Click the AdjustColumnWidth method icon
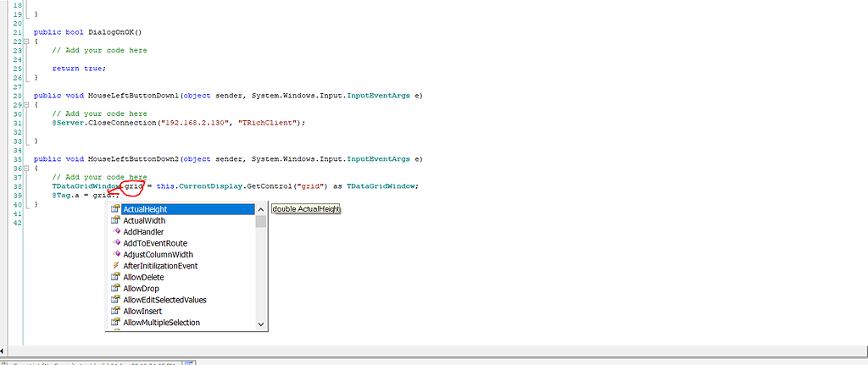The height and width of the screenshot is (365, 868). click(x=115, y=254)
